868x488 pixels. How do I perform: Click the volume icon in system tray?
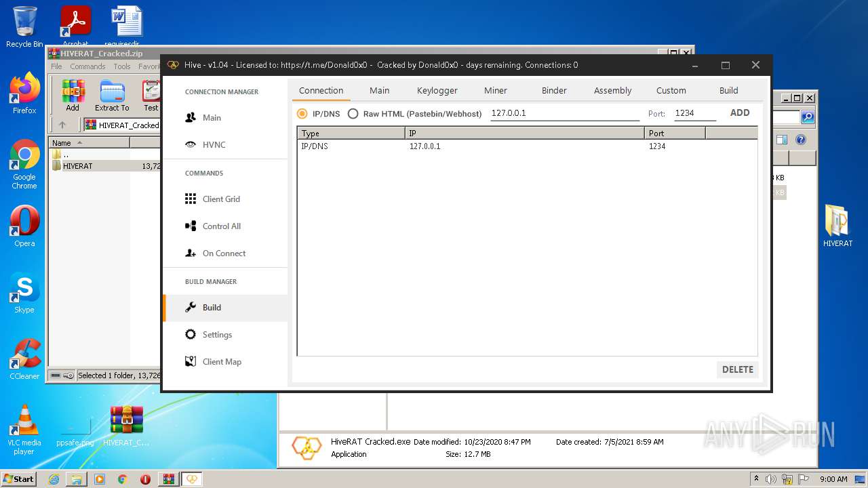770,479
